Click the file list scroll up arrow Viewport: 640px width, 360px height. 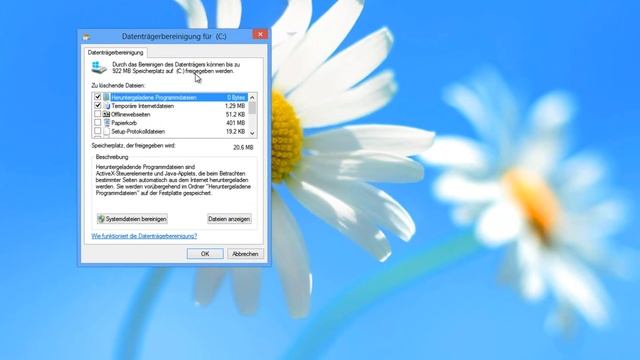(252, 97)
